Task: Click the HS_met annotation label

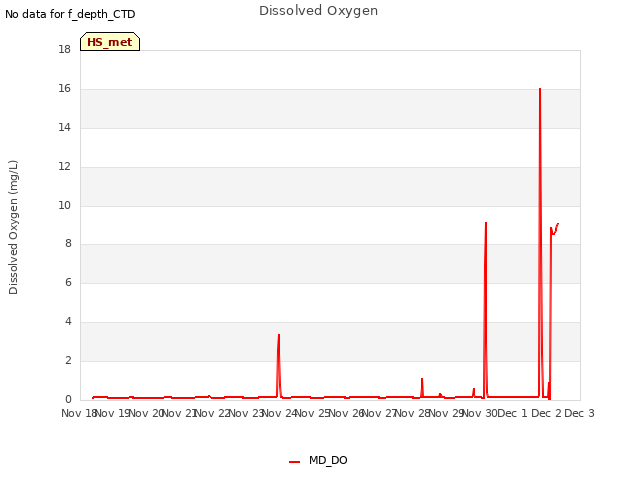Action: tap(110, 42)
